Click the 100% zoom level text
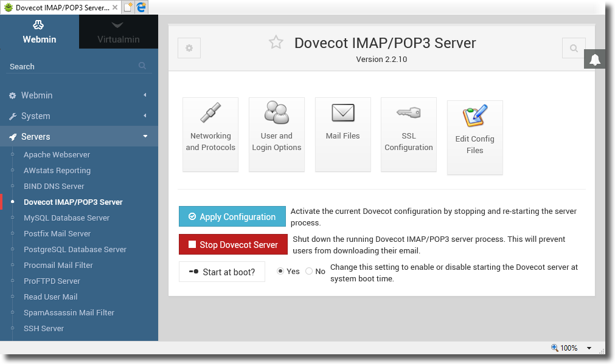Screen dimensions: 615x364 pyautogui.click(x=569, y=348)
